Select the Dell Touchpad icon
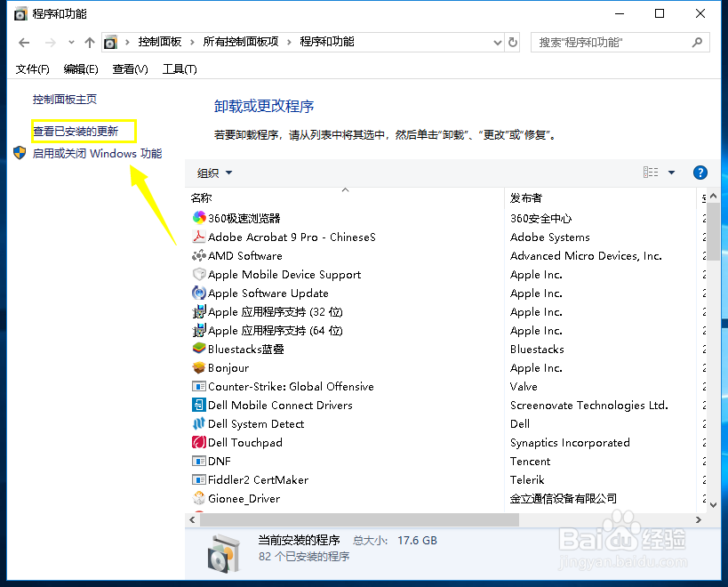 coord(199,442)
